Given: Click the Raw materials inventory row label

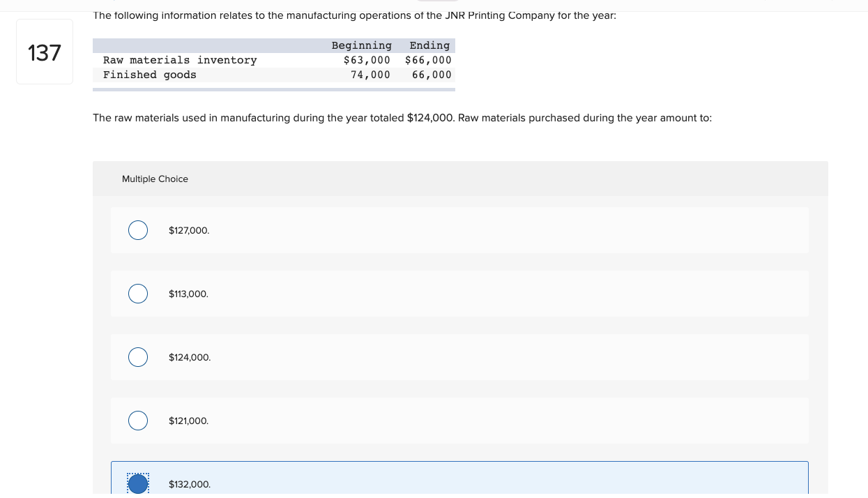Looking at the screenshot, I should tap(180, 60).
